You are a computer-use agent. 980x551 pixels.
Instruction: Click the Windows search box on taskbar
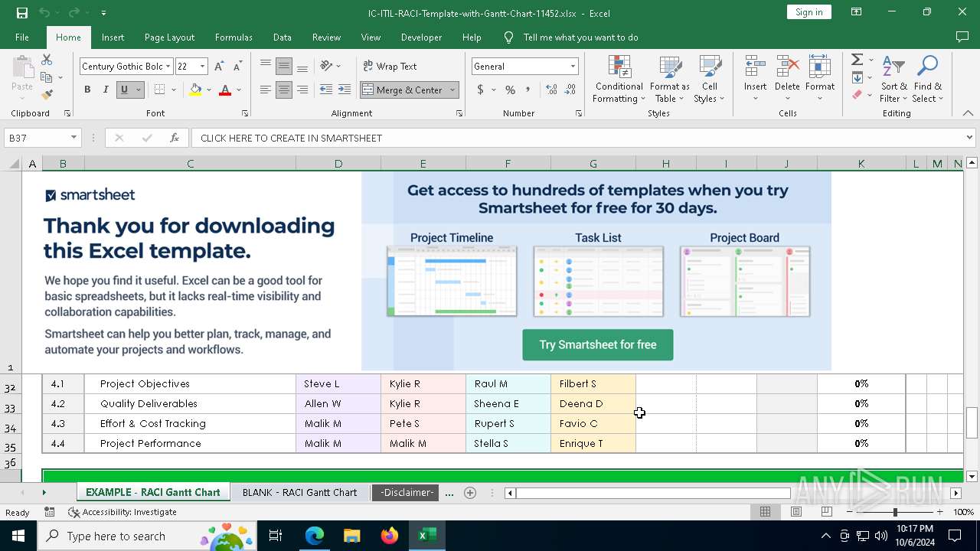point(145,536)
